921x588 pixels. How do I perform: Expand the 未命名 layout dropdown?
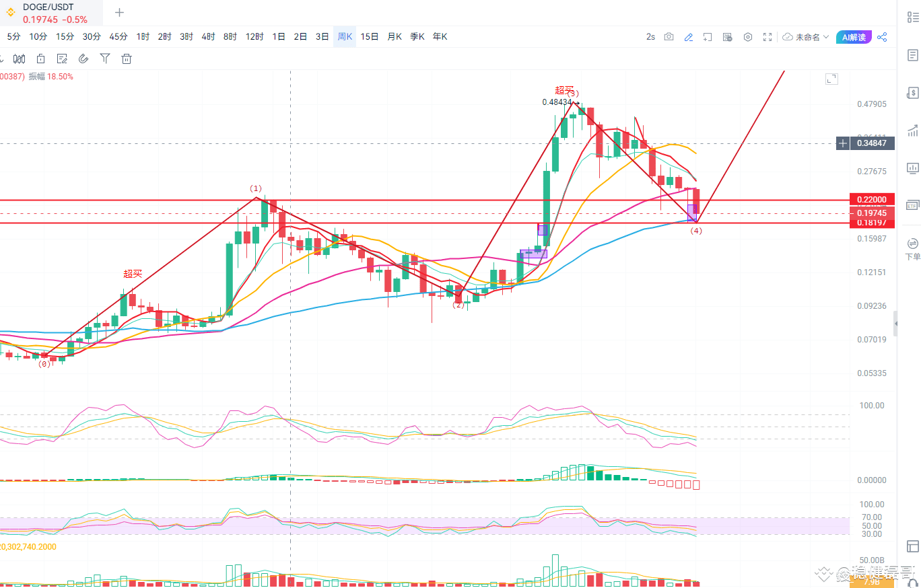click(805, 37)
